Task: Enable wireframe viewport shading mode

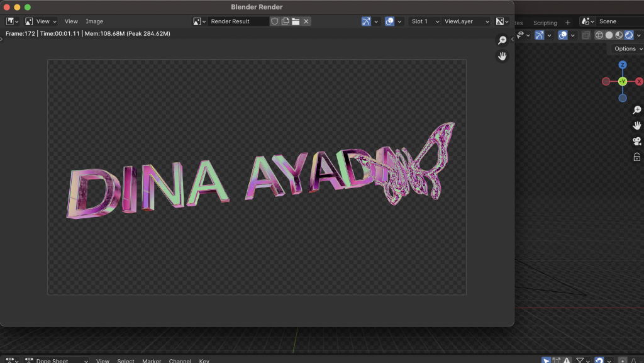Action: tap(599, 35)
